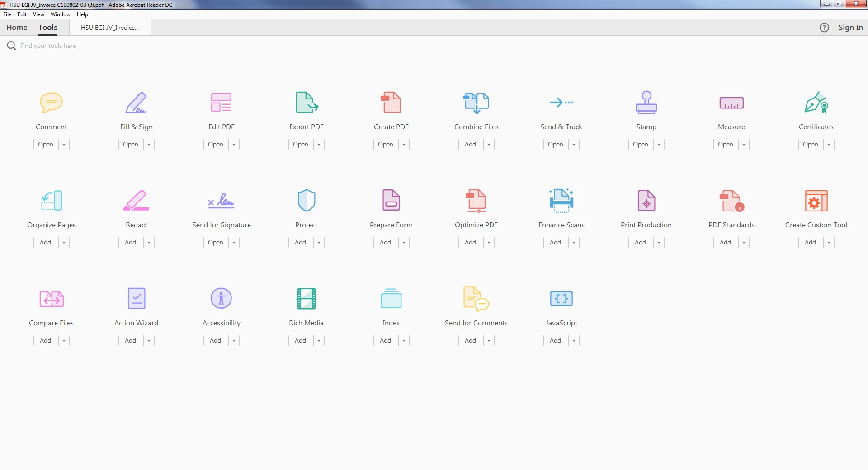Image resolution: width=868 pixels, height=470 pixels.
Task: Select the Enhance Scans icon
Action: click(x=561, y=201)
